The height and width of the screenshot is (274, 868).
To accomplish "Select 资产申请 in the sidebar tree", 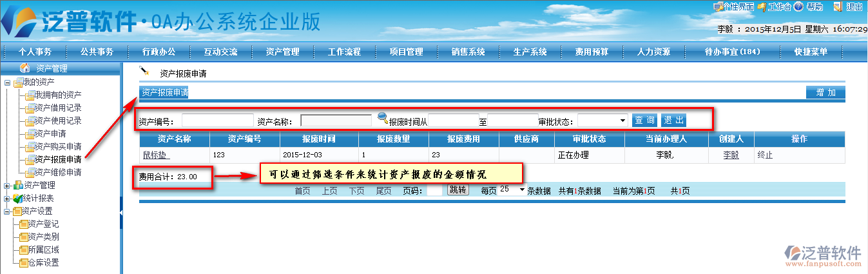I will (50, 133).
